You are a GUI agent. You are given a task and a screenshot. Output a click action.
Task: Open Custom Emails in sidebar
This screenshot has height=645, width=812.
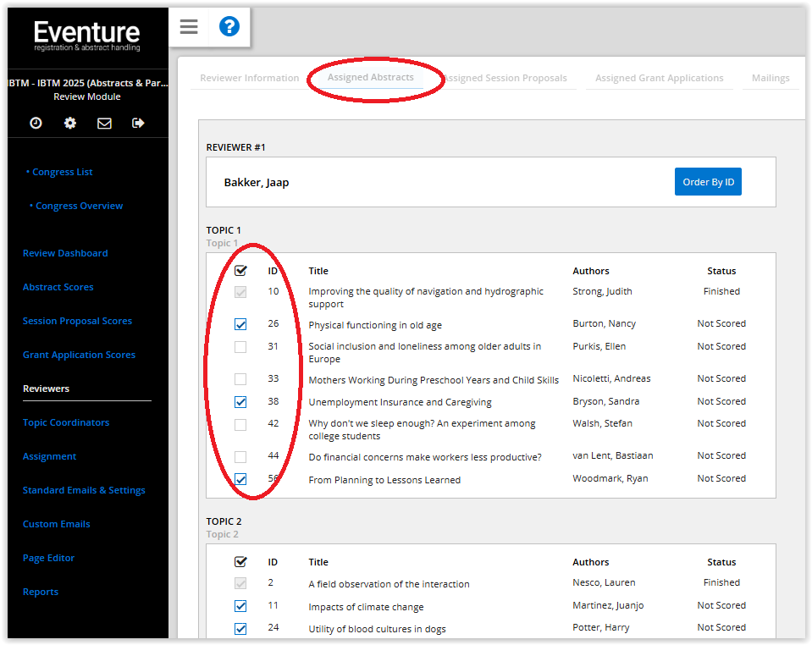56,524
